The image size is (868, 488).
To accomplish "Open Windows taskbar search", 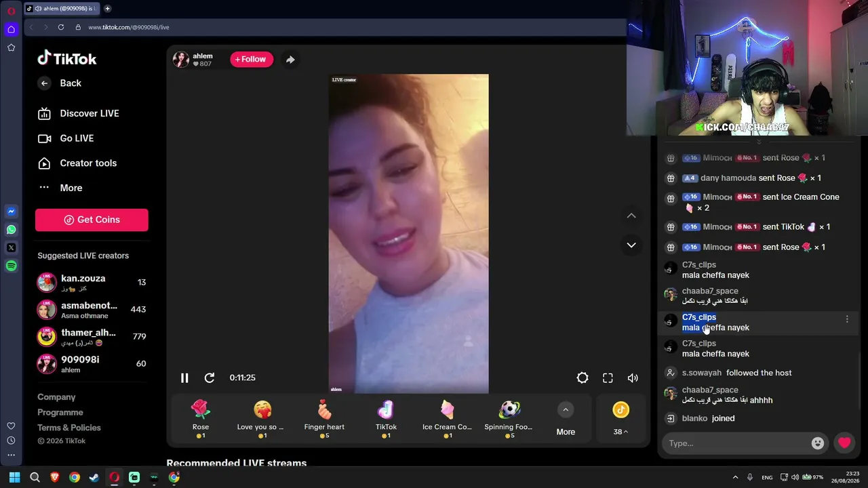I will 35,477.
